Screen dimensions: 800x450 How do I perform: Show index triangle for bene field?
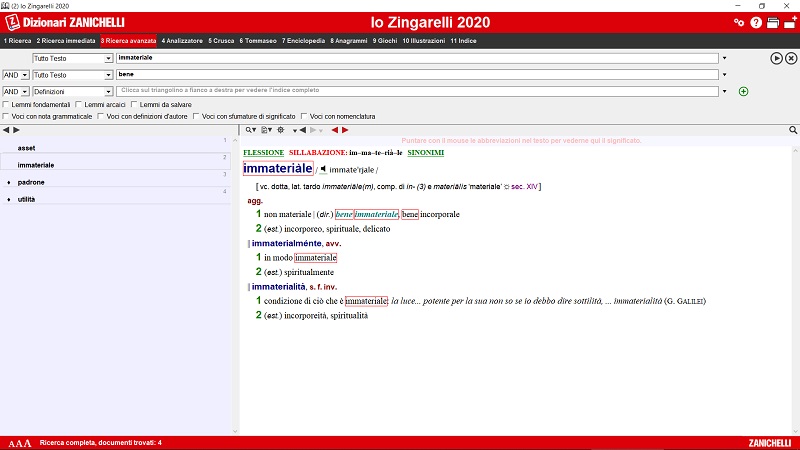point(724,75)
